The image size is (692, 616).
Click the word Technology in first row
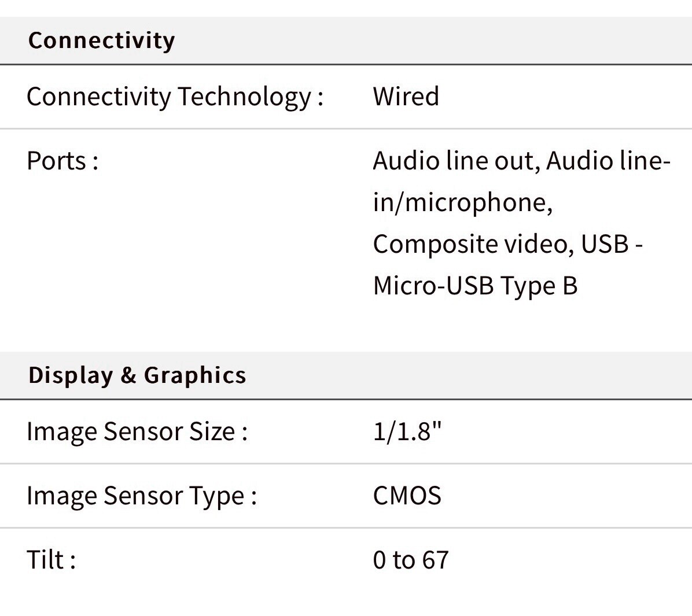[245, 97]
